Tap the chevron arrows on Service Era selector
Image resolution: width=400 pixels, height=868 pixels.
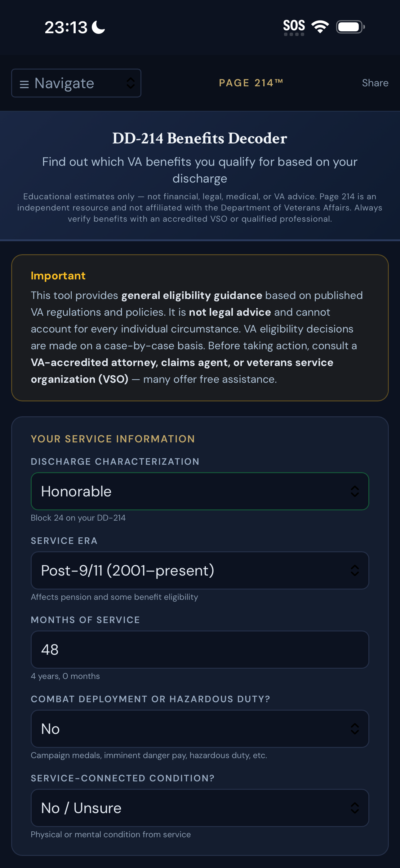pyautogui.click(x=354, y=571)
